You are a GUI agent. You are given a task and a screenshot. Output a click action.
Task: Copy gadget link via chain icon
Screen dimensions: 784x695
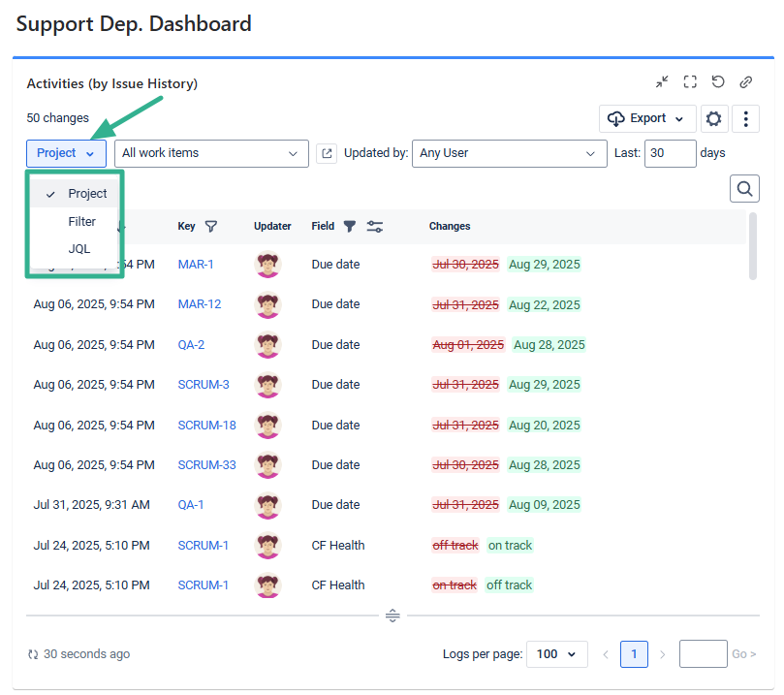tap(745, 82)
